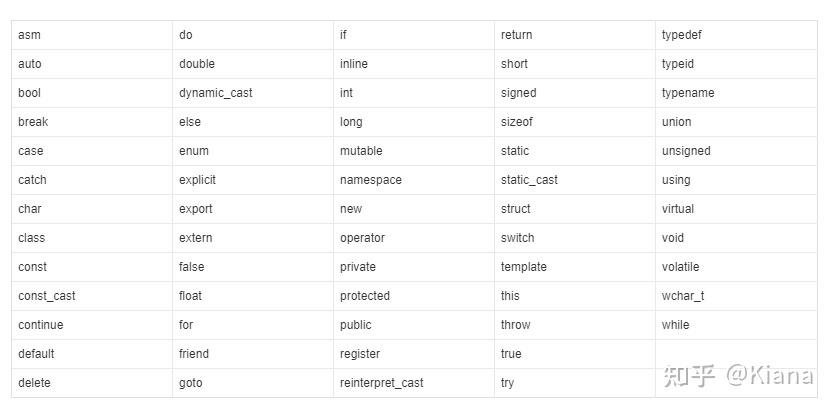This screenshot has height=409, width=835.
Task: Click the "asm" keyword cell
Action: [30, 35]
